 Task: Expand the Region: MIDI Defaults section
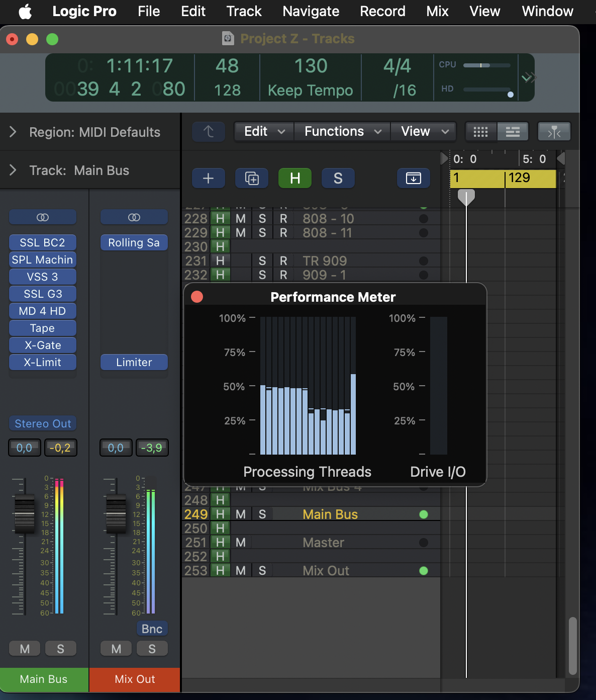click(13, 132)
